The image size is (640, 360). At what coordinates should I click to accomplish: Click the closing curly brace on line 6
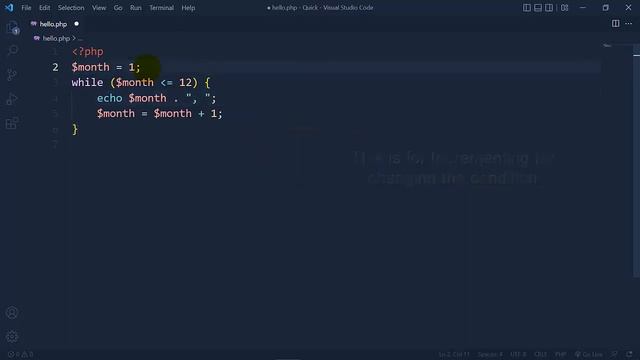tap(75, 129)
